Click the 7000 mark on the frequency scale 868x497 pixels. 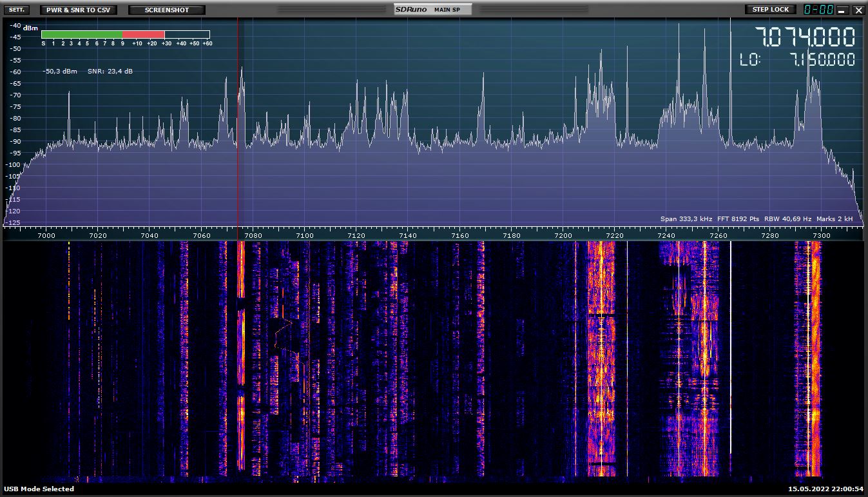pos(46,235)
